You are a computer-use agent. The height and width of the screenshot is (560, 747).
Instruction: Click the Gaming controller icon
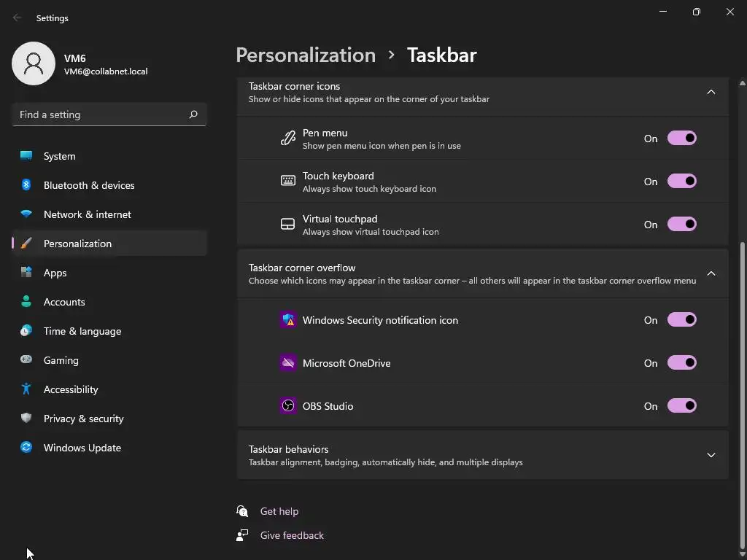click(26, 360)
